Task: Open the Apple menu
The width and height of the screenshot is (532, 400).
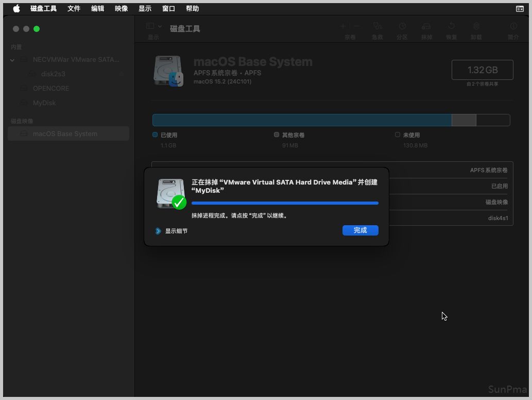Action: 16,9
